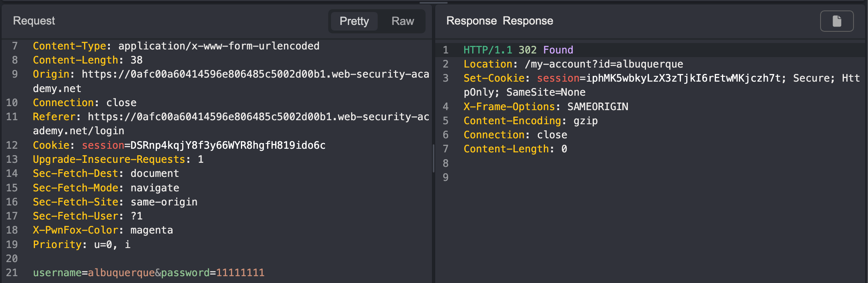Click the Location header redirect path
The height and width of the screenshot is (283, 868).
coord(604,64)
